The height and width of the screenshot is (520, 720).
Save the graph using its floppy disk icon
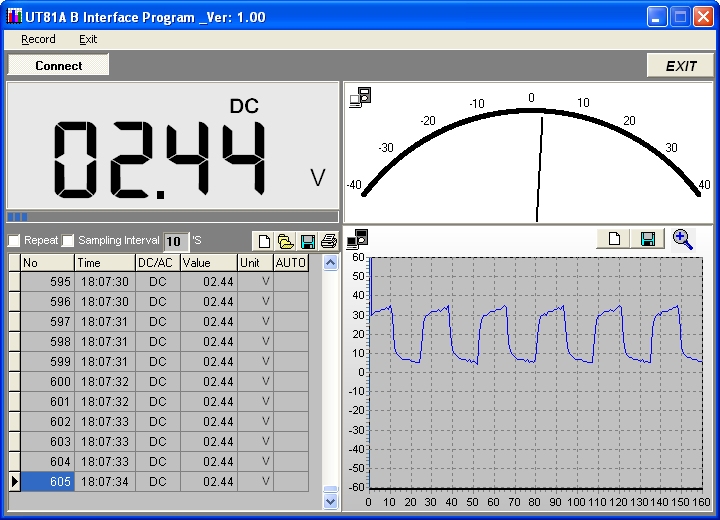pos(647,238)
